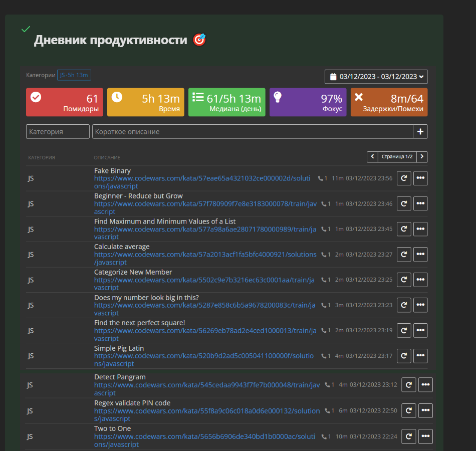Go to the previous page of entries
Screen dimensions: 476x451
(x=372, y=157)
